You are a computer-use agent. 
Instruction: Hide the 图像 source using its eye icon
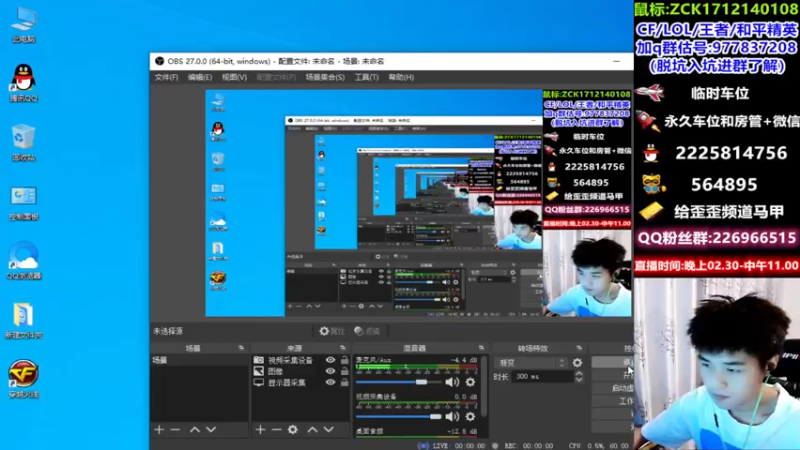pos(331,371)
